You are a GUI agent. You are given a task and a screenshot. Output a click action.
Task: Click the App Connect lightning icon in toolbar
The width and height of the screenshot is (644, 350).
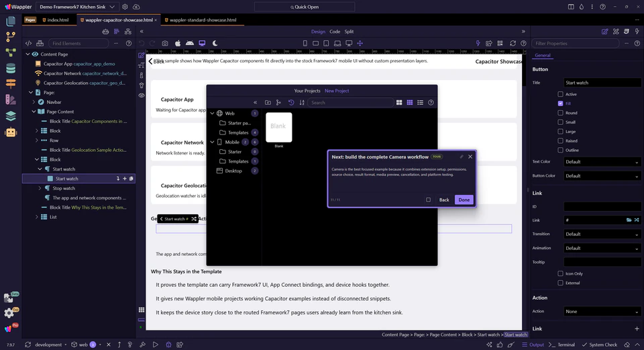coord(478,43)
